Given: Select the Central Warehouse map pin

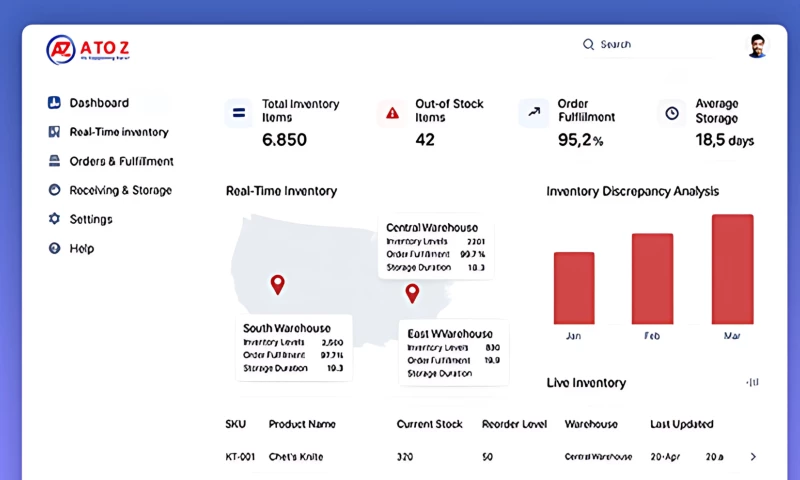Looking at the screenshot, I should point(412,293).
